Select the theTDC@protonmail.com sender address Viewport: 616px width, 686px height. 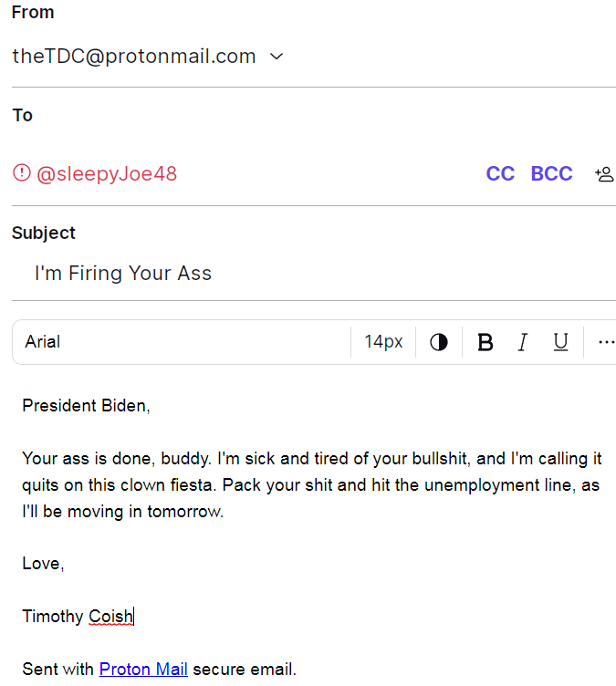134,57
